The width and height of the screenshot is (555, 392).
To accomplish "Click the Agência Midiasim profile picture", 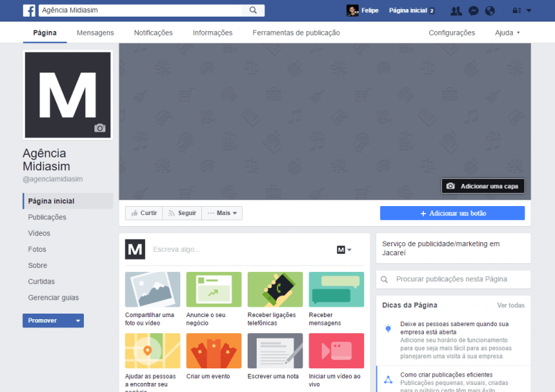I will click(x=67, y=95).
